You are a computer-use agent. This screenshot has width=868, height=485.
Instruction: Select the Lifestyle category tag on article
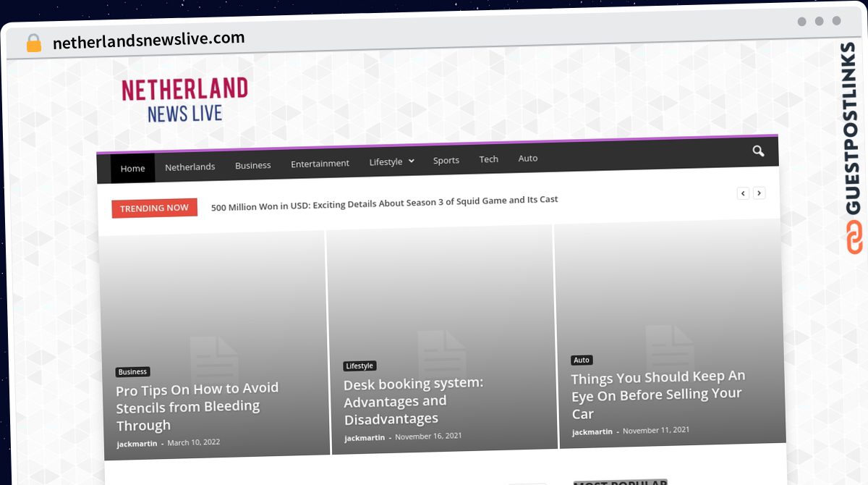(359, 366)
